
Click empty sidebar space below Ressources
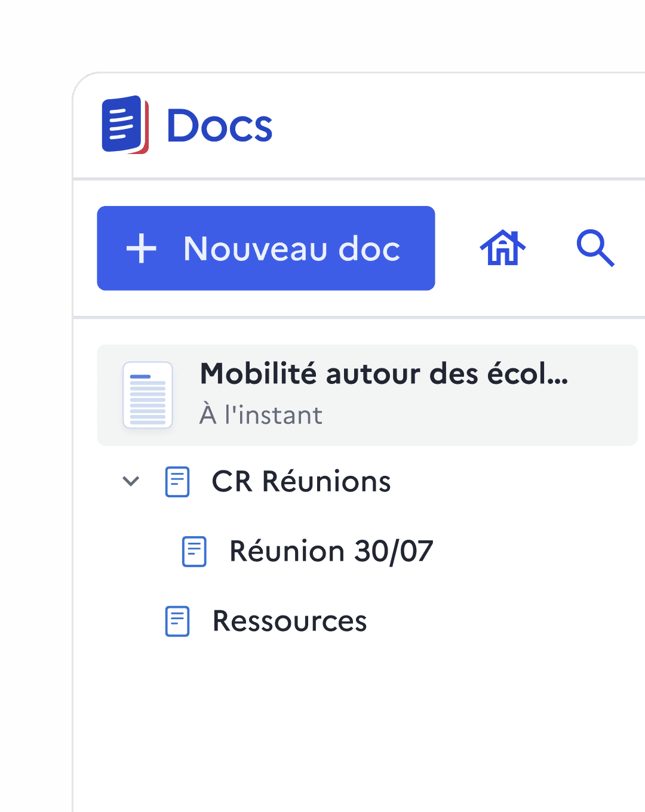358,728
